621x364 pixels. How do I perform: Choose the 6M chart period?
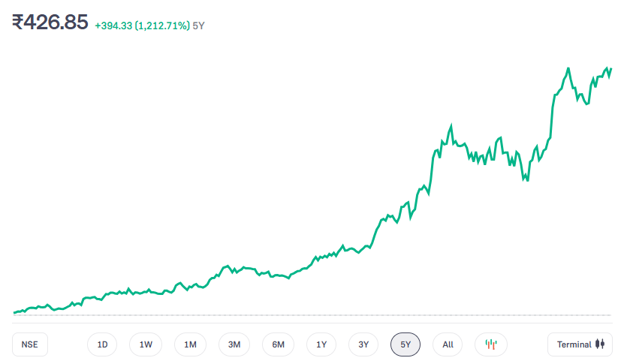pos(278,344)
